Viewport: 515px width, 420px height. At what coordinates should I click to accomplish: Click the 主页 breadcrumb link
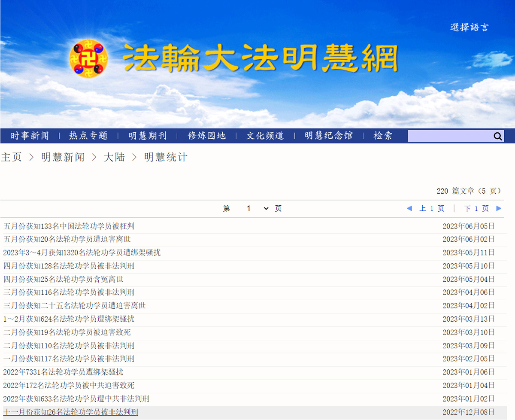(12, 157)
